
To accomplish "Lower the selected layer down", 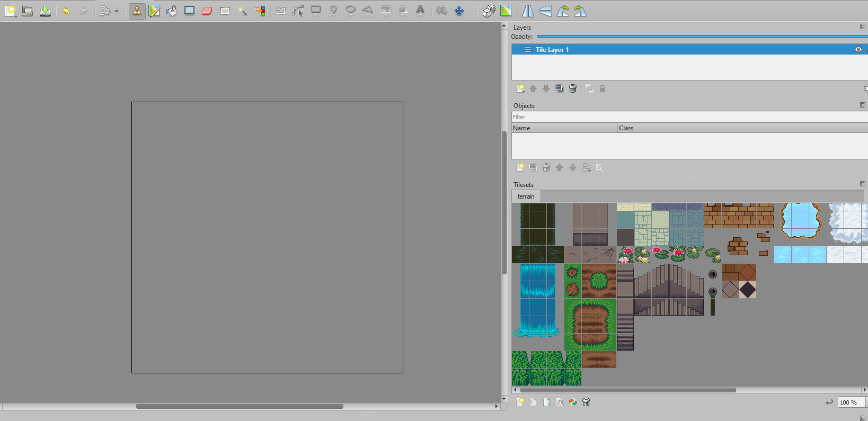I will click(x=546, y=88).
